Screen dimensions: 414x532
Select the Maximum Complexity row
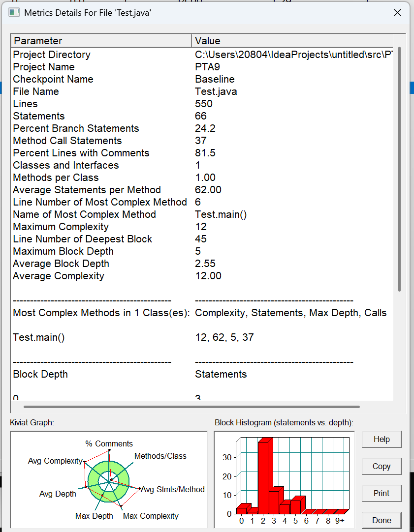(x=202, y=227)
